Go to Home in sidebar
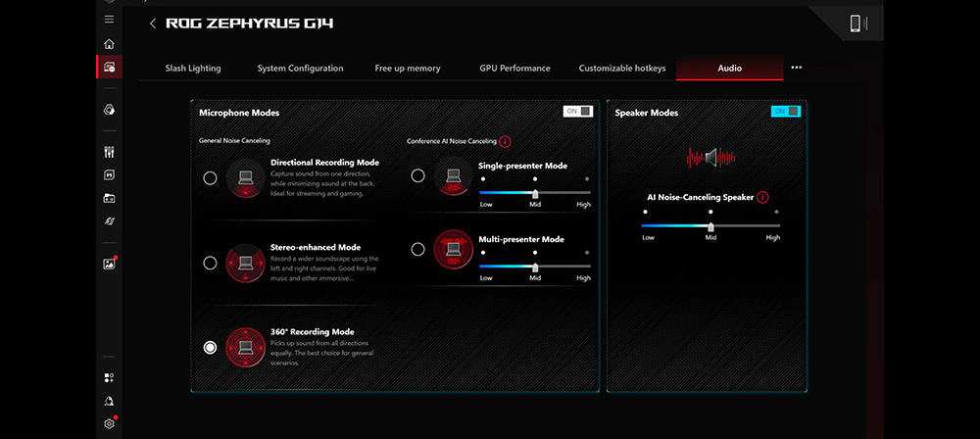This screenshot has height=439, width=980. pyautogui.click(x=110, y=44)
